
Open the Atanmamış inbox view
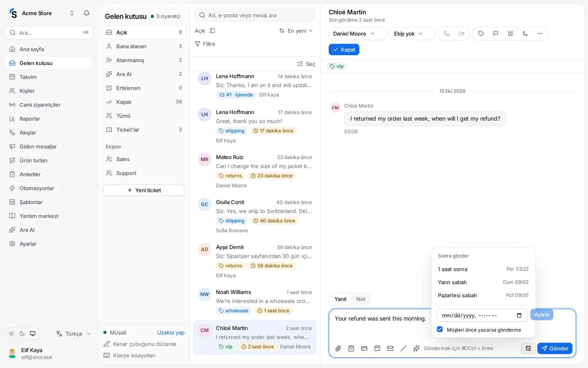[144, 60]
